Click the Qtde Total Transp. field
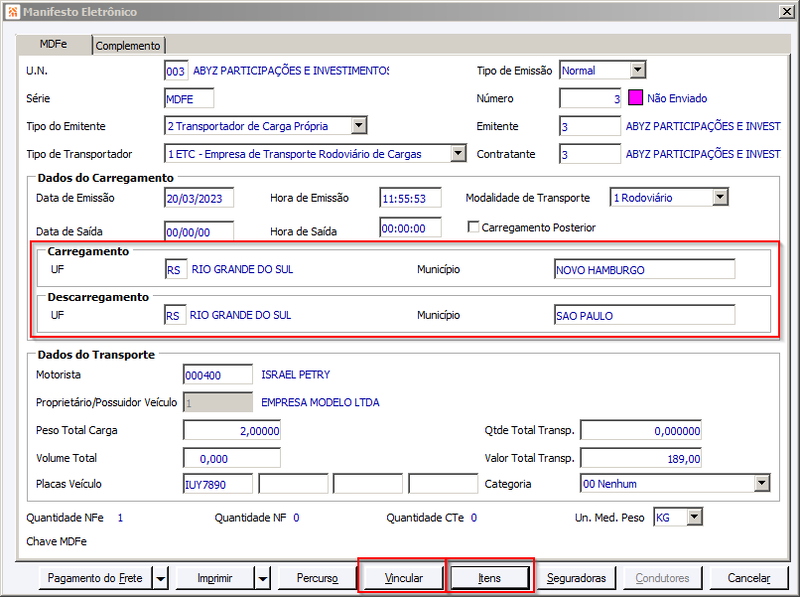Viewport: 800px width, 597px height. [641, 430]
